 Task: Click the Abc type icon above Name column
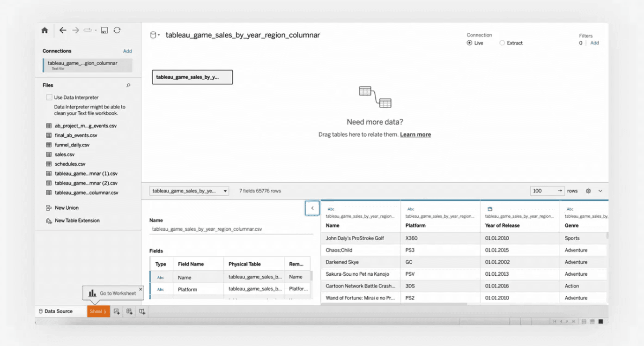[x=331, y=209]
